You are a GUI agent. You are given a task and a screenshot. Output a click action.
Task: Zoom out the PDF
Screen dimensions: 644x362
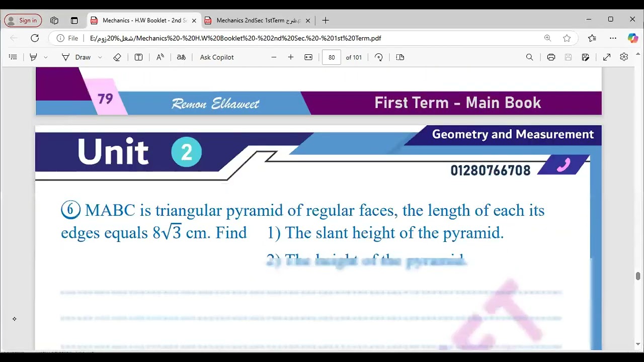[274, 57]
